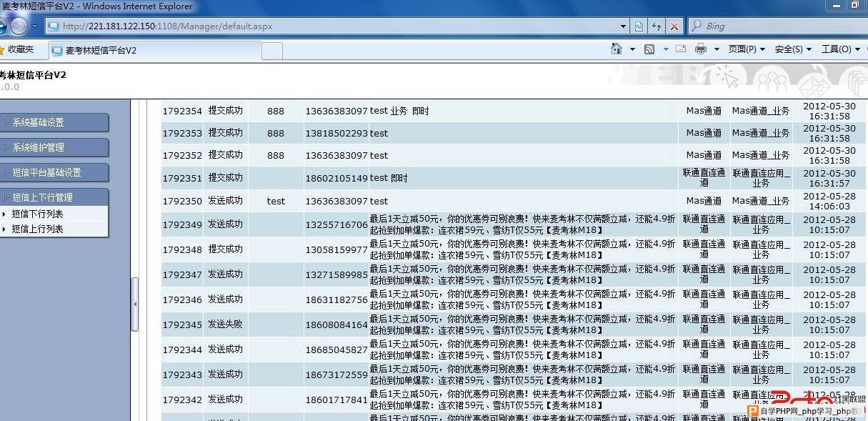Go to the Home page icon
The image size is (868, 421).
(x=617, y=49)
